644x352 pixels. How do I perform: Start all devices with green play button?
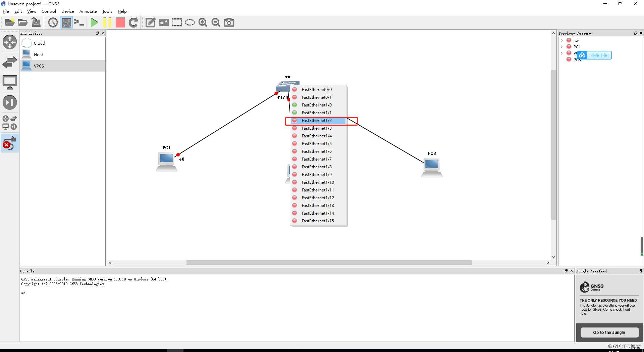94,23
